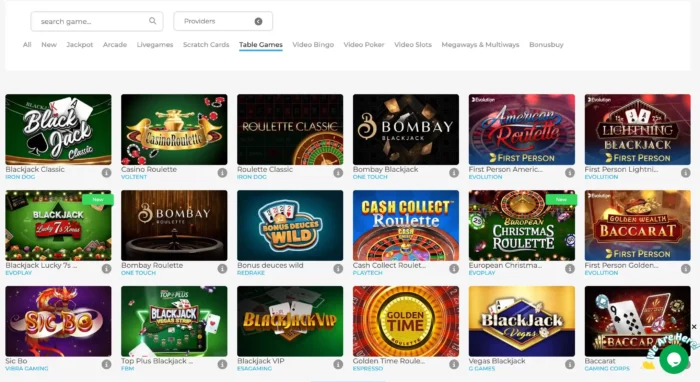Switch to Video Bingo tab
The height and width of the screenshot is (382, 700).
click(313, 45)
